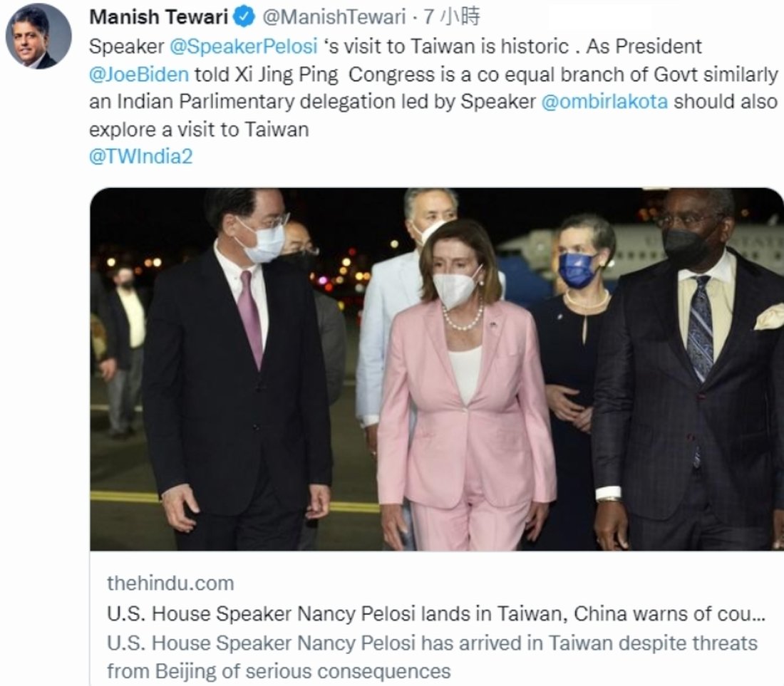Open the Manish Tewari display name
This screenshot has height=686, width=784.
click(158, 18)
